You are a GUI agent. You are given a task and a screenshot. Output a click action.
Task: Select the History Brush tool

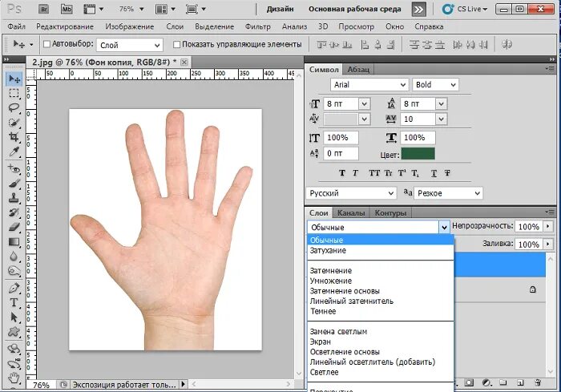14,212
